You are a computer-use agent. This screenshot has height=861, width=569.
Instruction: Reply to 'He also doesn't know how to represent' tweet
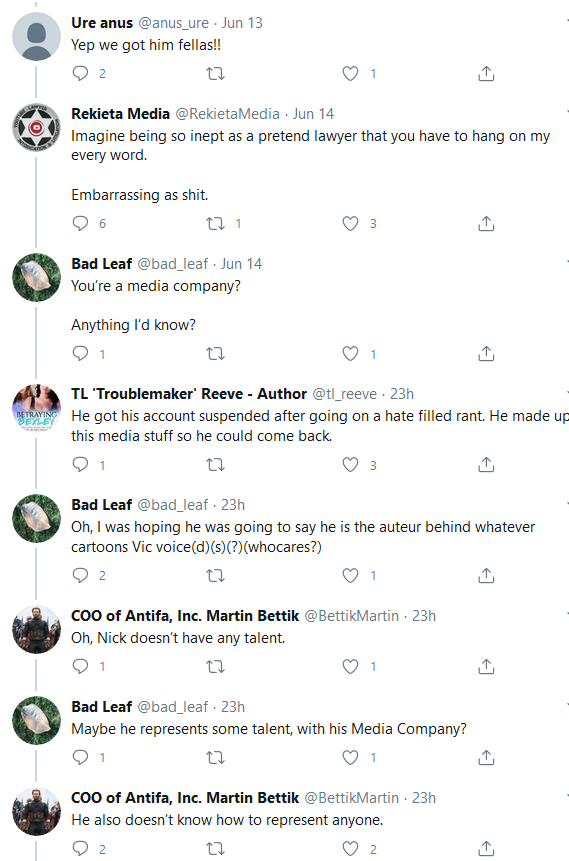(81, 848)
